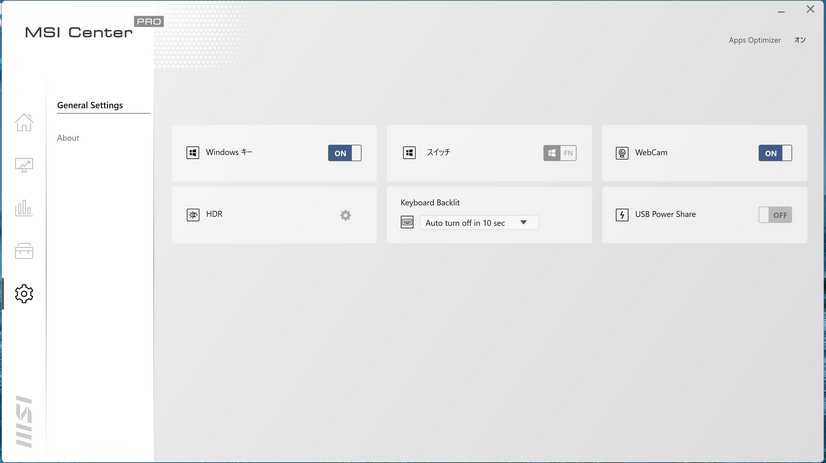The image size is (826, 463).
Task: Open HDR settings gear
Action: (346, 215)
